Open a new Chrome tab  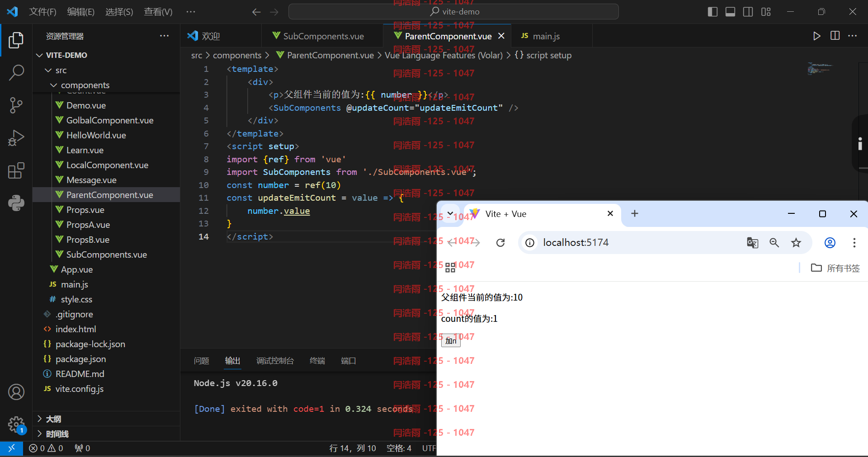[635, 213]
